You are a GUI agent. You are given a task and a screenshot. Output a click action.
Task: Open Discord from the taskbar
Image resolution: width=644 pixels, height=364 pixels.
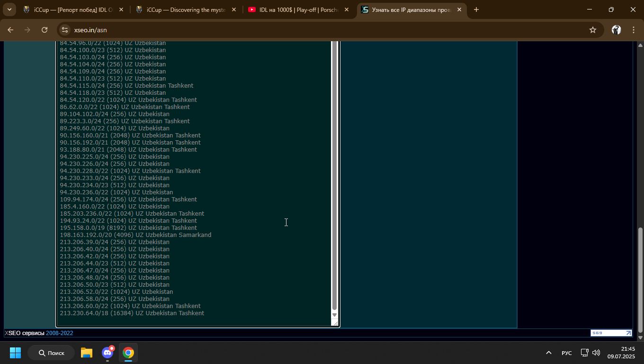[x=107, y=353]
